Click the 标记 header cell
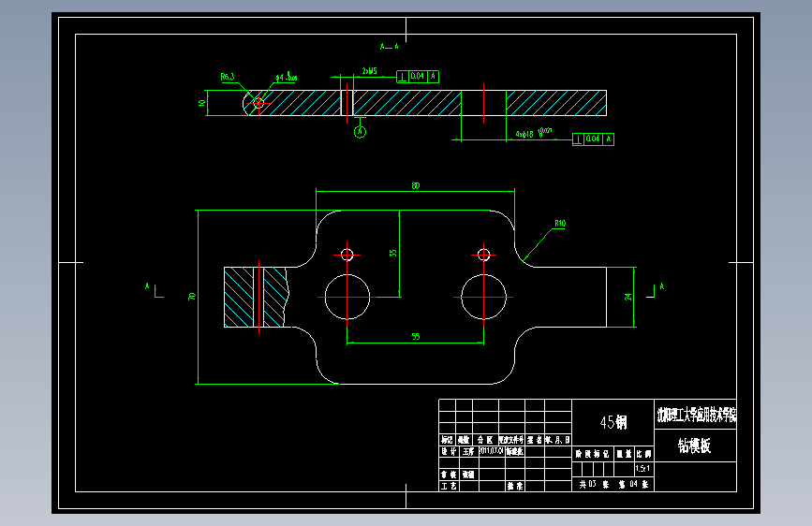812x526 pixels. [x=447, y=440]
